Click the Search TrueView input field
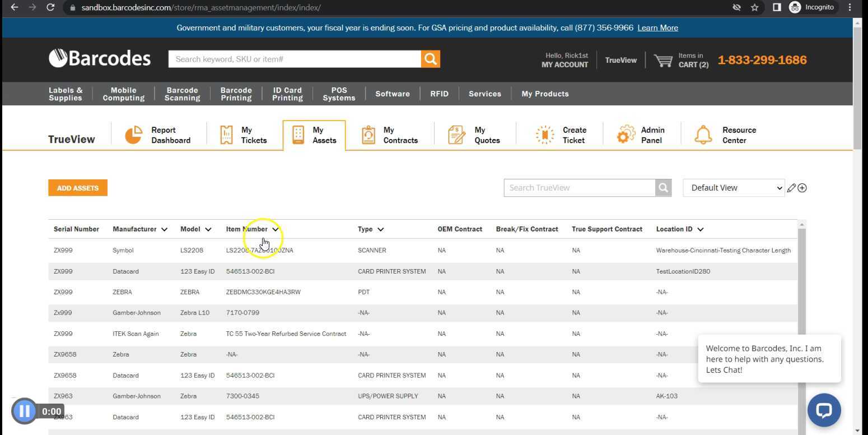Image resolution: width=868 pixels, height=435 pixels. click(x=579, y=188)
